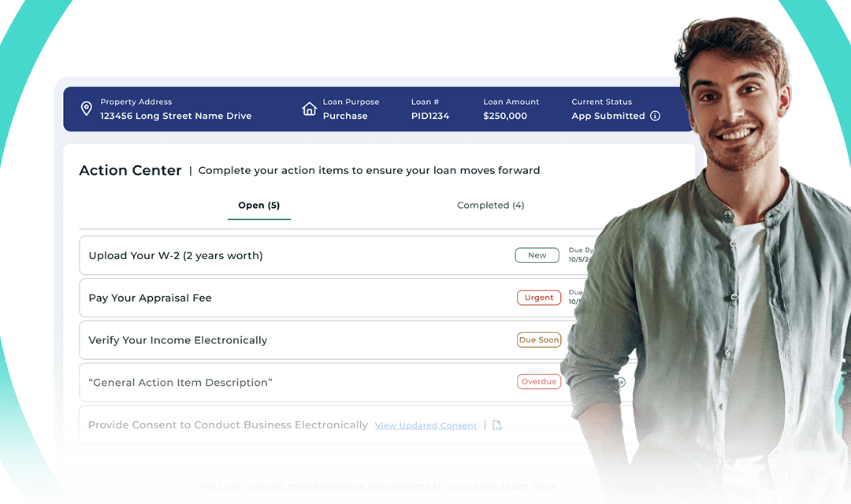Click the Urgent badge on Appraisal Fee row
Image resolution: width=851 pixels, height=504 pixels.
[539, 298]
